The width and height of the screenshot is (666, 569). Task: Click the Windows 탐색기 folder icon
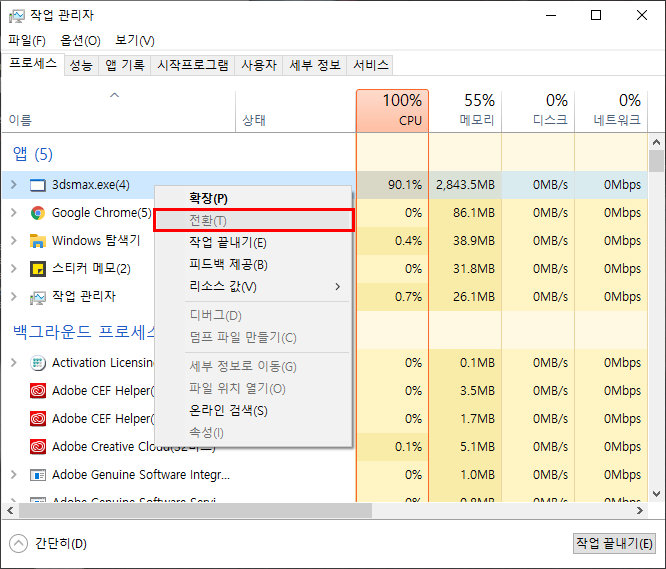coord(37,241)
